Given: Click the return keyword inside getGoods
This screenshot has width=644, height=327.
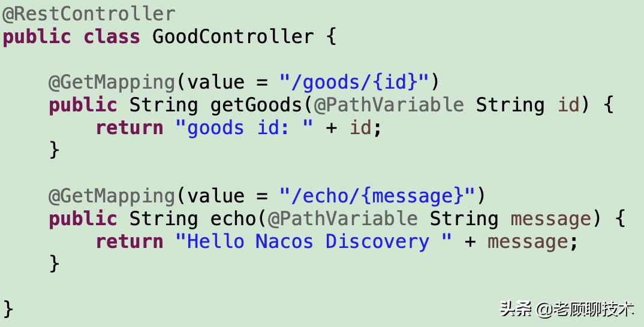Looking at the screenshot, I should 129,128.
